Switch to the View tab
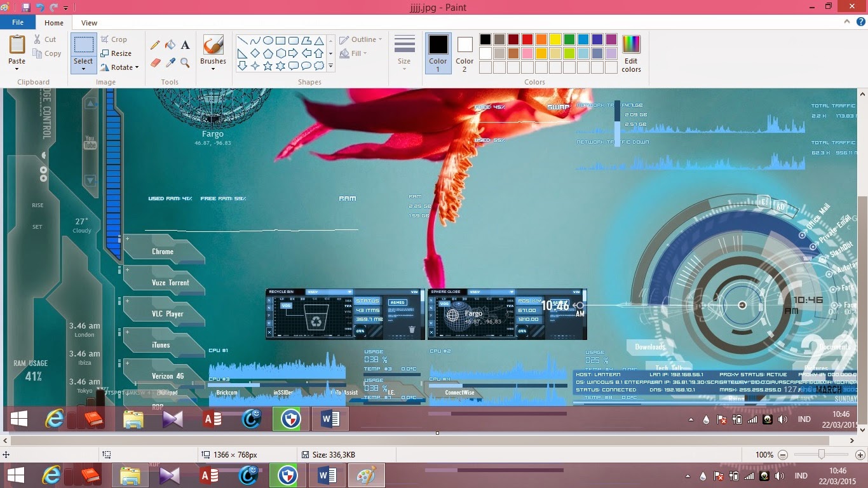Viewport: 868px width, 488px height. pos(89,22)
